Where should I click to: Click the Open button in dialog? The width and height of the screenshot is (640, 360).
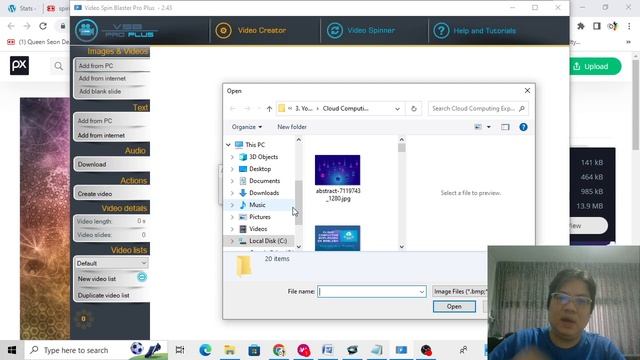click(454, 307)
